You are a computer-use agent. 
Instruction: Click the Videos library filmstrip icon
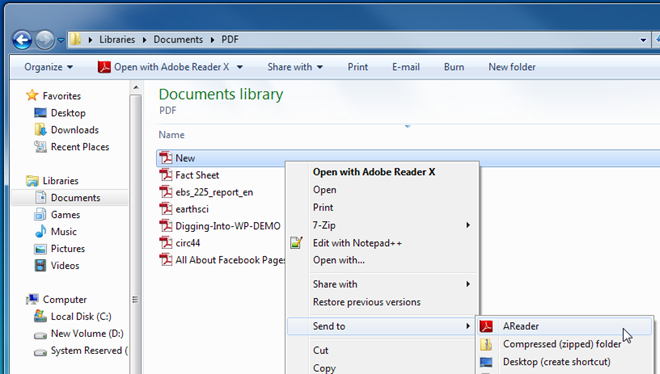pos(40,265)
